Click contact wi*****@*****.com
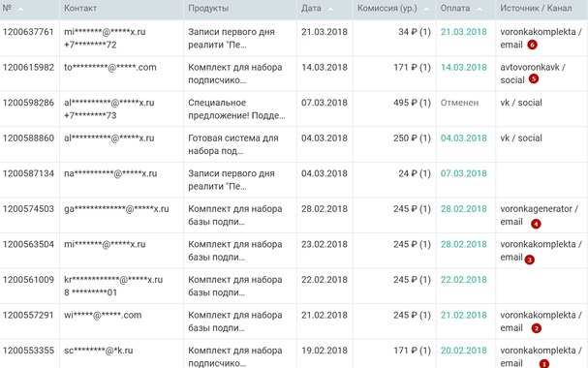Viewport: 588px width, 368px height. click(x=103, y=315)
